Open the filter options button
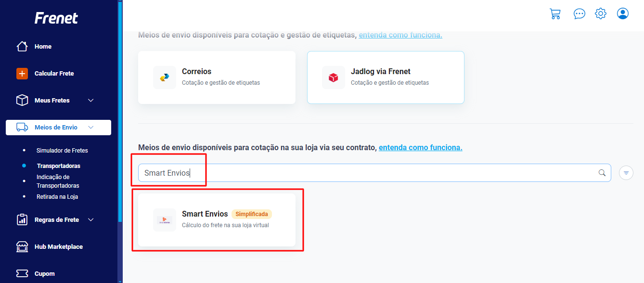Screen dimensions: 644x283 [x=626, y=173]
